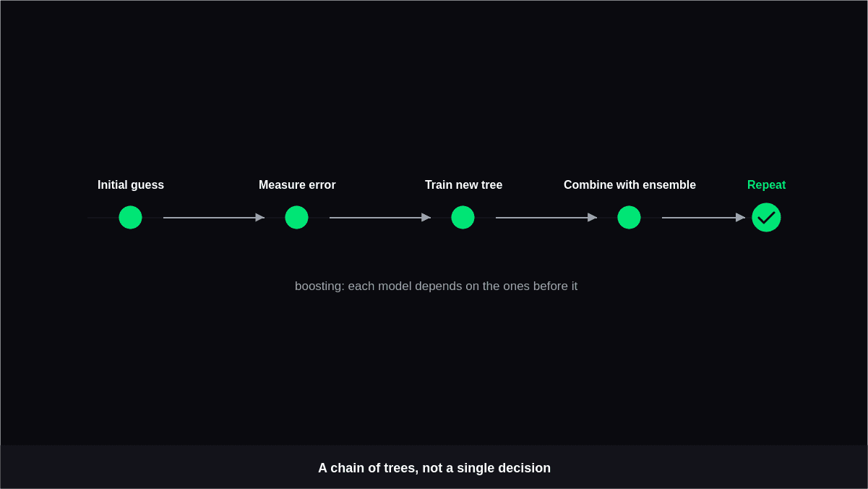
Task: Click the boosting description subtitle text
Action: click(436, 286)
